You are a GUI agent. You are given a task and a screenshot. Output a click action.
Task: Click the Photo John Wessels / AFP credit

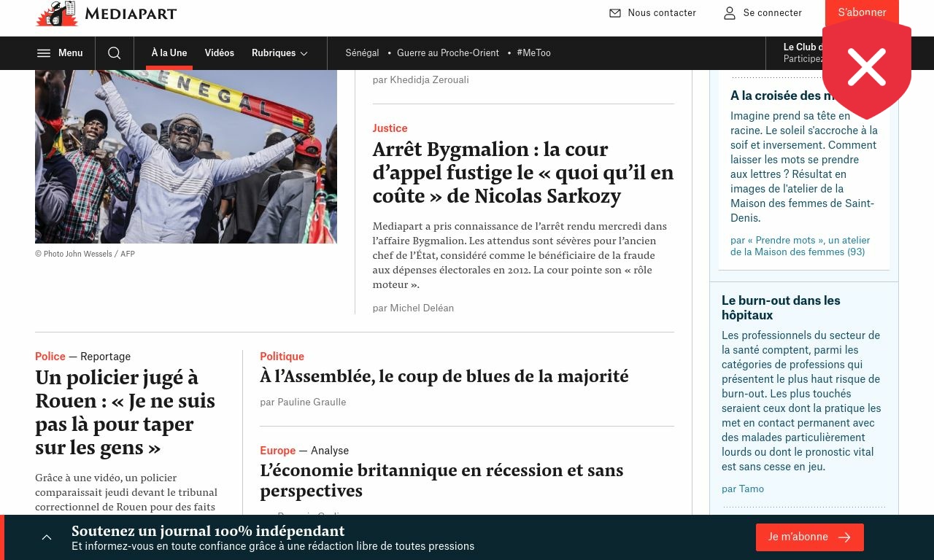click(85, 254)
